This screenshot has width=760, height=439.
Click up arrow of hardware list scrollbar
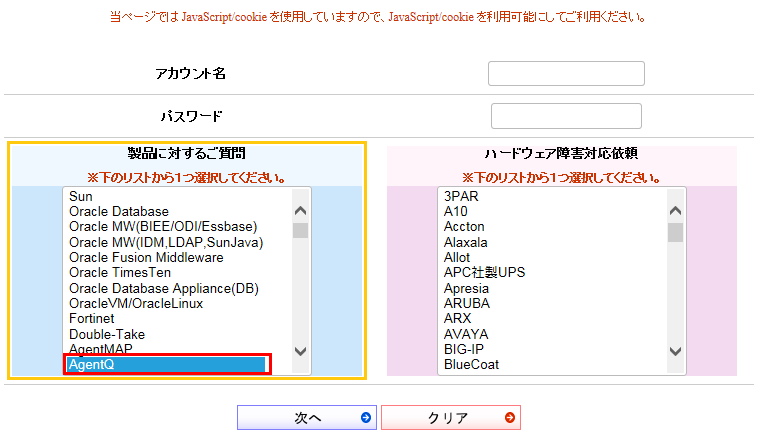click(x=675, y=211)
